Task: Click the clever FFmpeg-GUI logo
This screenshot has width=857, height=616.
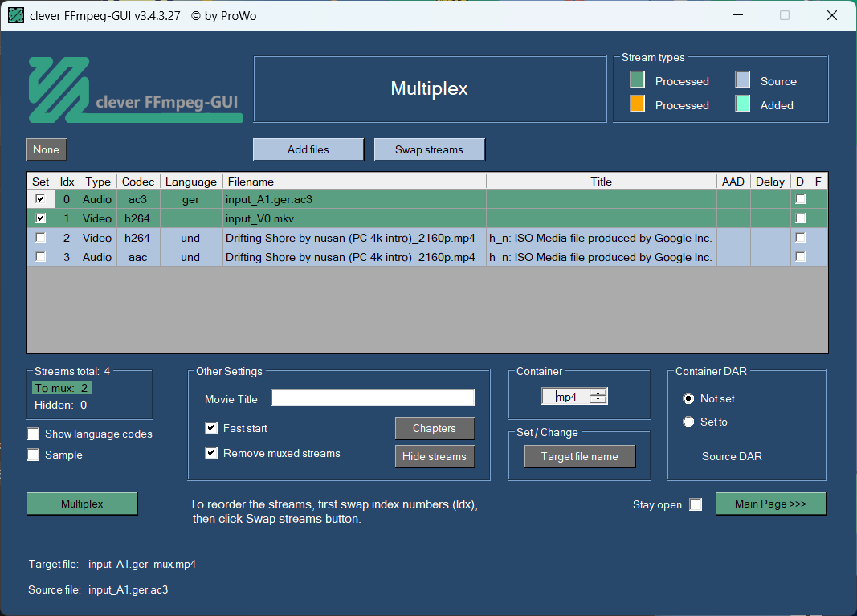Action: [135, 89]
